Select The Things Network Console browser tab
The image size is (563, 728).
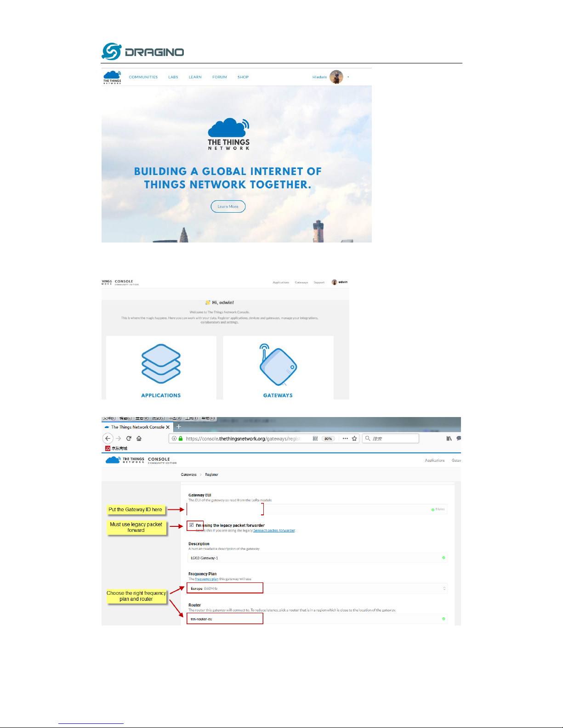[137, 427]
